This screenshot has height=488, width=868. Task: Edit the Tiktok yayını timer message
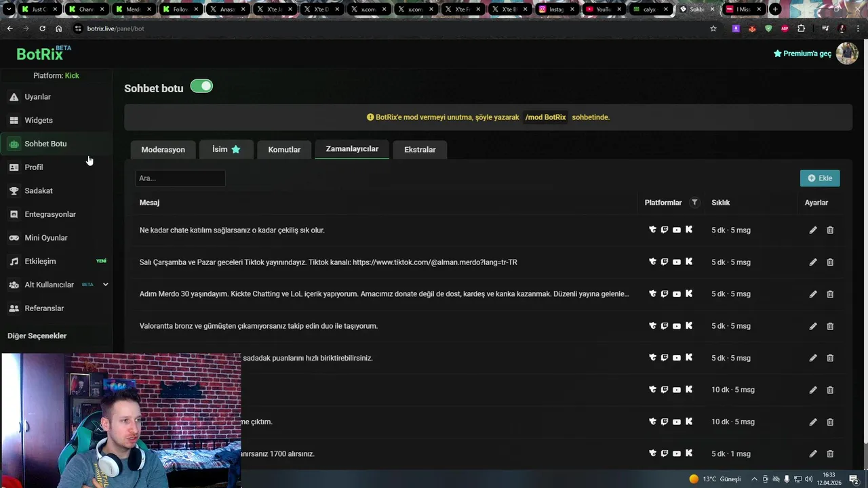pos(813,262)
